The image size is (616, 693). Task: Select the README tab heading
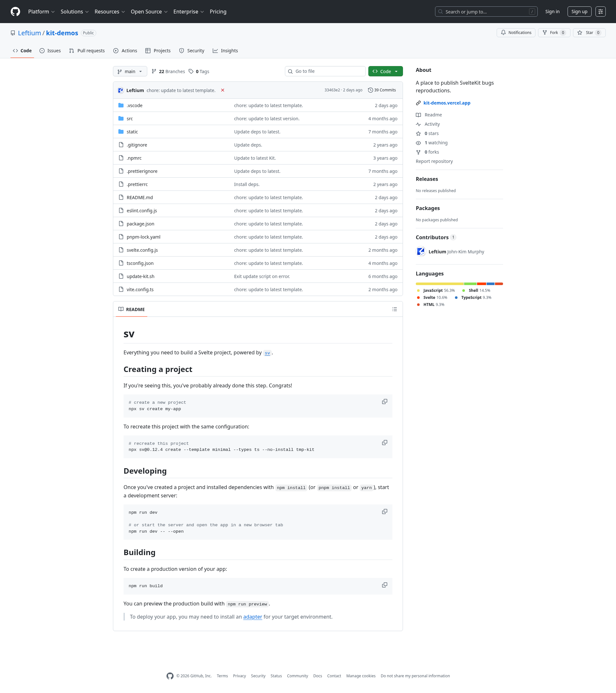(132, 309)
